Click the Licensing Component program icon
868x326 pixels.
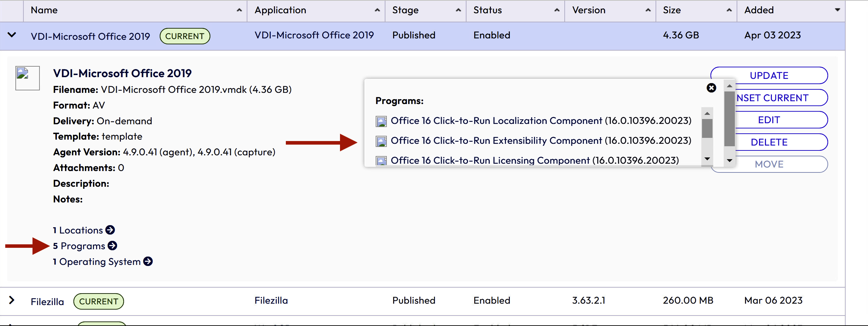[x=381, y=161]
